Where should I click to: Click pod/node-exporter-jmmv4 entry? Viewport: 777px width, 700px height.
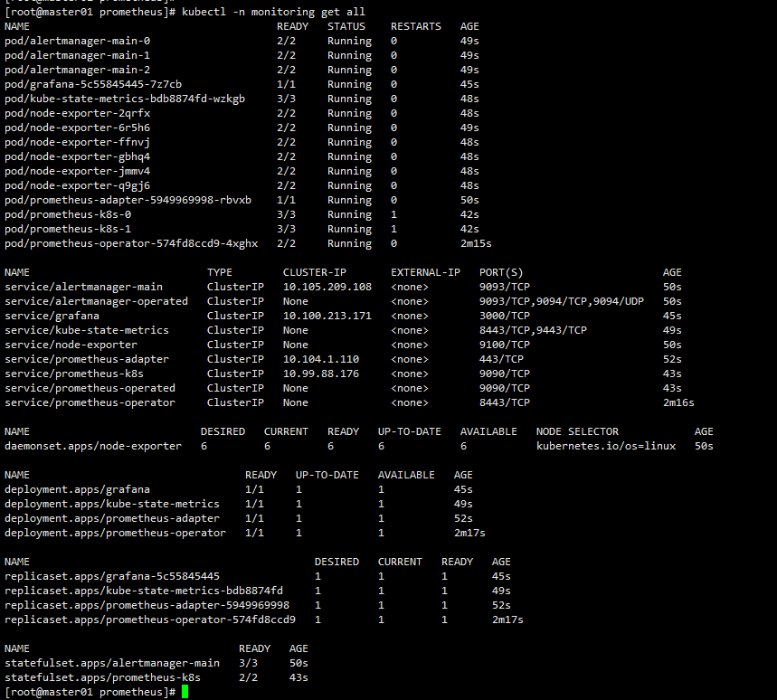(x=77, y=172)
